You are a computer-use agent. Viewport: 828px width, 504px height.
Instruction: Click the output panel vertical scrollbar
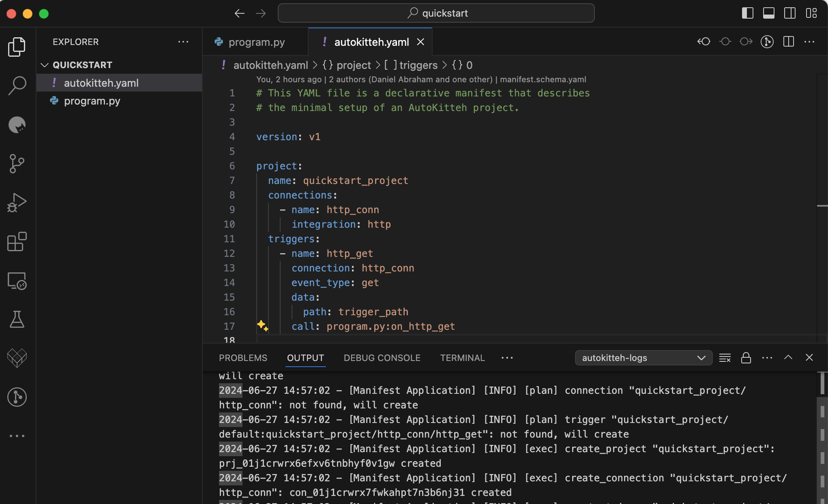point(822,438)
